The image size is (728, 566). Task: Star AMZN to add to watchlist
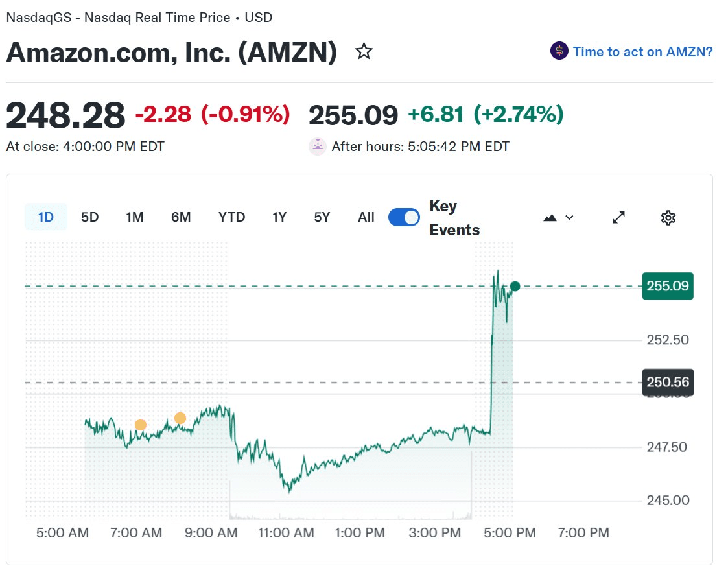pyautogui.click(x=364, y=52)
